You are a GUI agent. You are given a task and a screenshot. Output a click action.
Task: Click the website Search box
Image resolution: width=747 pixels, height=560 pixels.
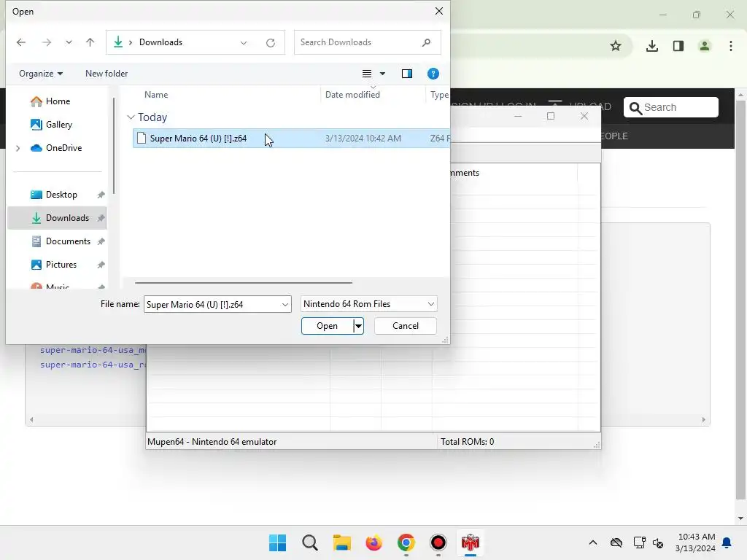click(671, 107)
